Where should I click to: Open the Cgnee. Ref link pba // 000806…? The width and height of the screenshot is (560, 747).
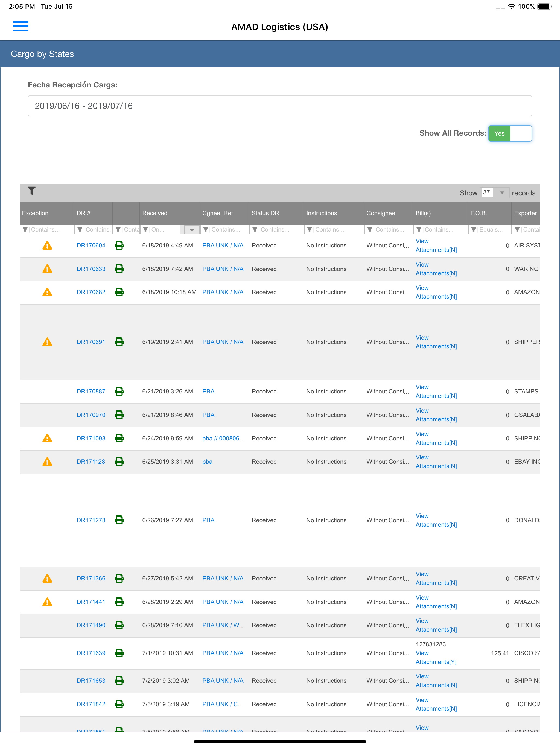(223, 438)
